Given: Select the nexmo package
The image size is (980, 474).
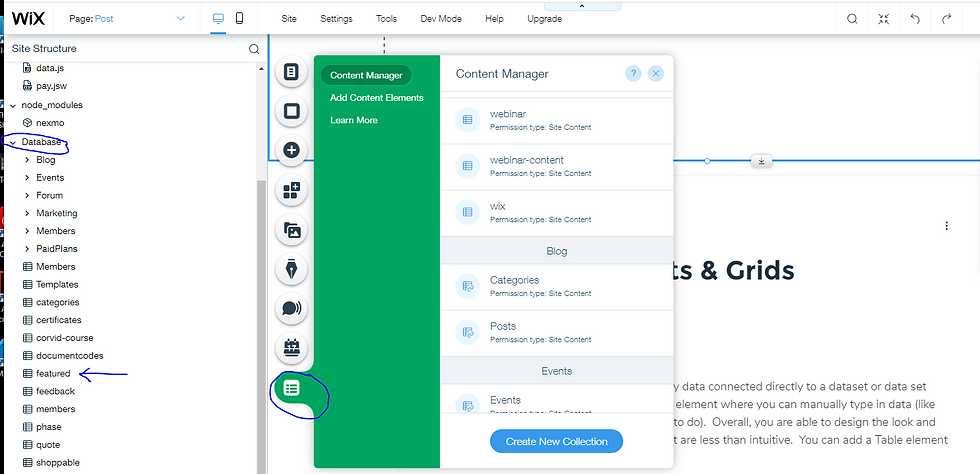Looking at the screenshot, I should click(x=49, y=123).
